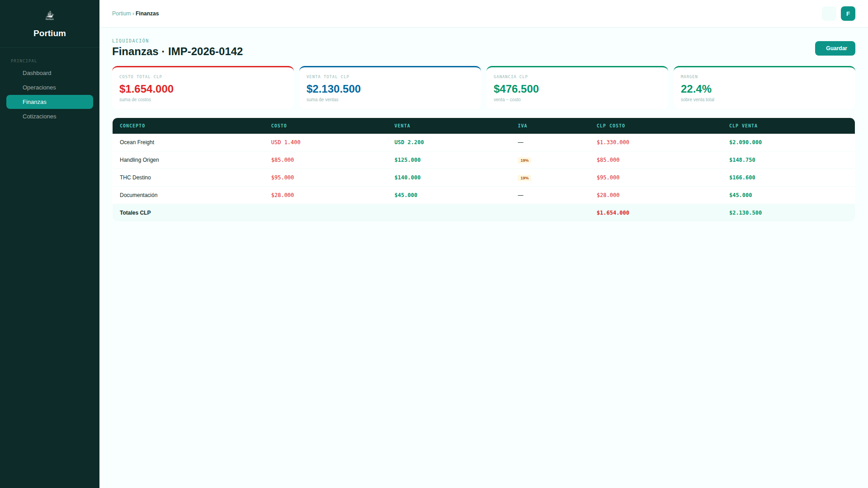Click the PRINCIPAL section label in sidebar
The width and height of the screenshot is (868, 488).
coord(24,61)
